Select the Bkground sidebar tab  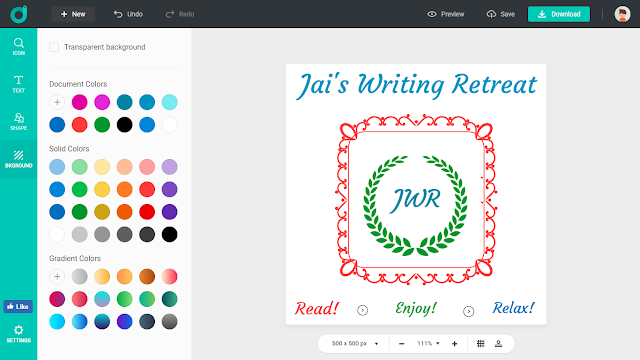pyautogui.click(x=18, y=159)
